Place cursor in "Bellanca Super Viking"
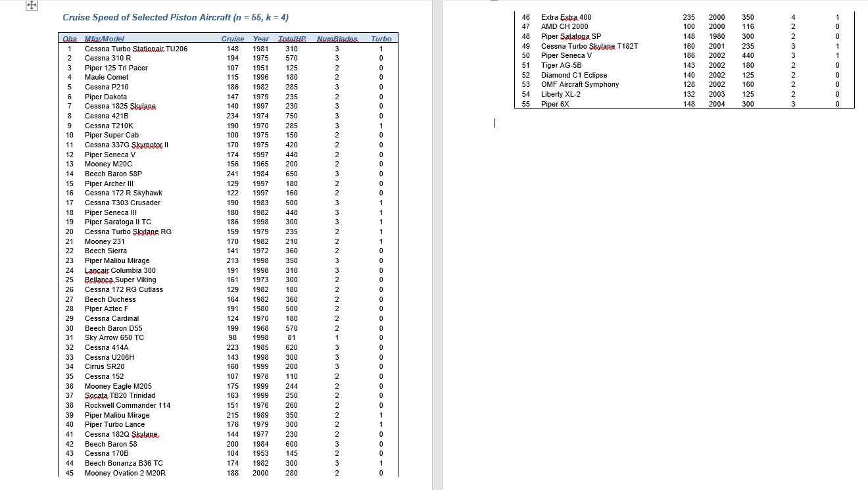This screenshot has width=868, height=490. point(120,280)
